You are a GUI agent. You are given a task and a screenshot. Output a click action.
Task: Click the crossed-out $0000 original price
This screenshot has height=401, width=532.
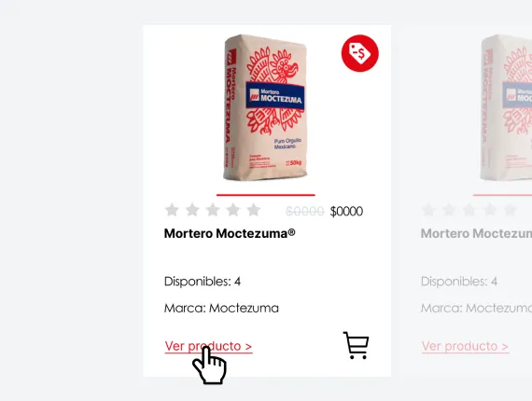[304, 211]
